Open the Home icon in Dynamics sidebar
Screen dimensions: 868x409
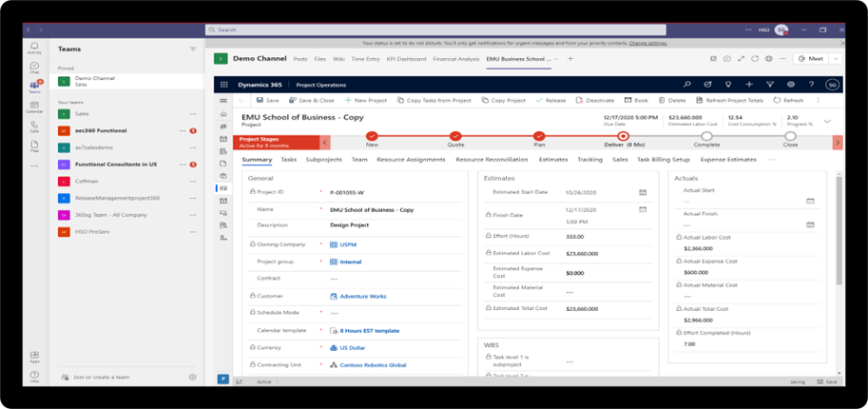tap(223, 114)
